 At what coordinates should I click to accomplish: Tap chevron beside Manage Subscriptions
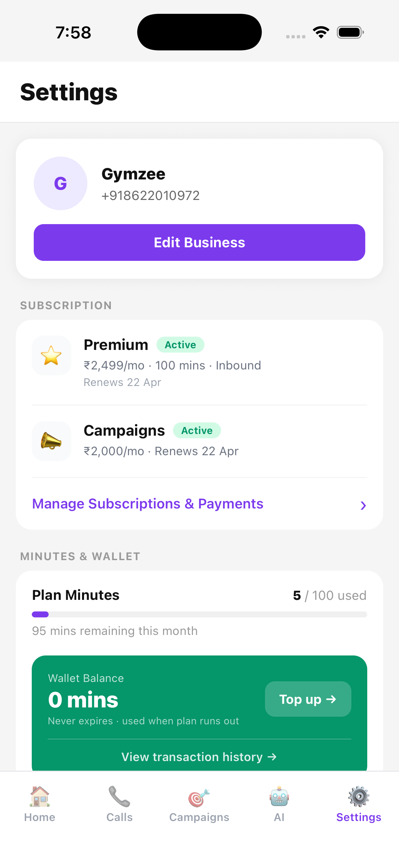tap(363, 505)
